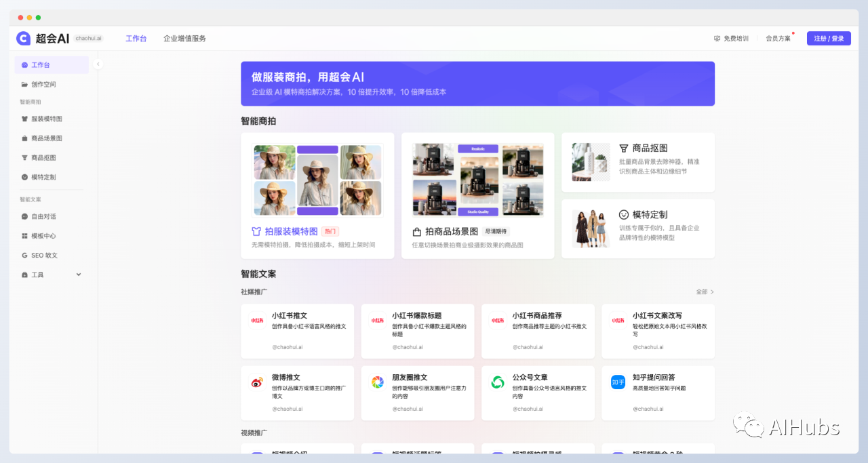Select 创作空间 in the sidebar
The width and height of the screenshot is (868, 463).
pyautogui.click(x=52, y=85)
